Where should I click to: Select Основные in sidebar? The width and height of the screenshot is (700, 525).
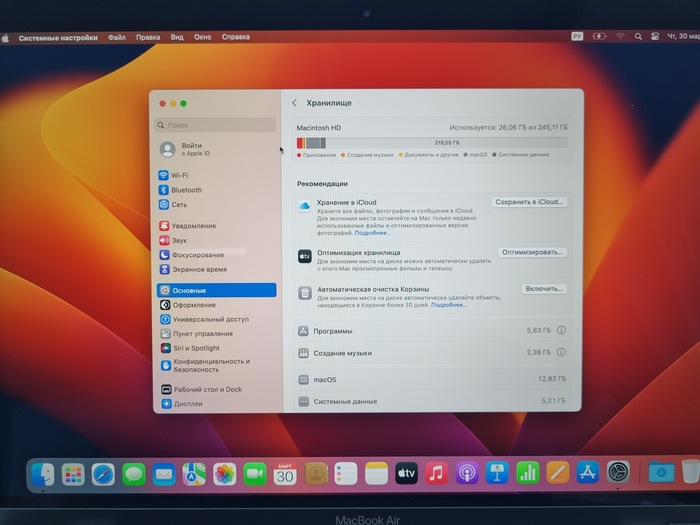[217, 290]
